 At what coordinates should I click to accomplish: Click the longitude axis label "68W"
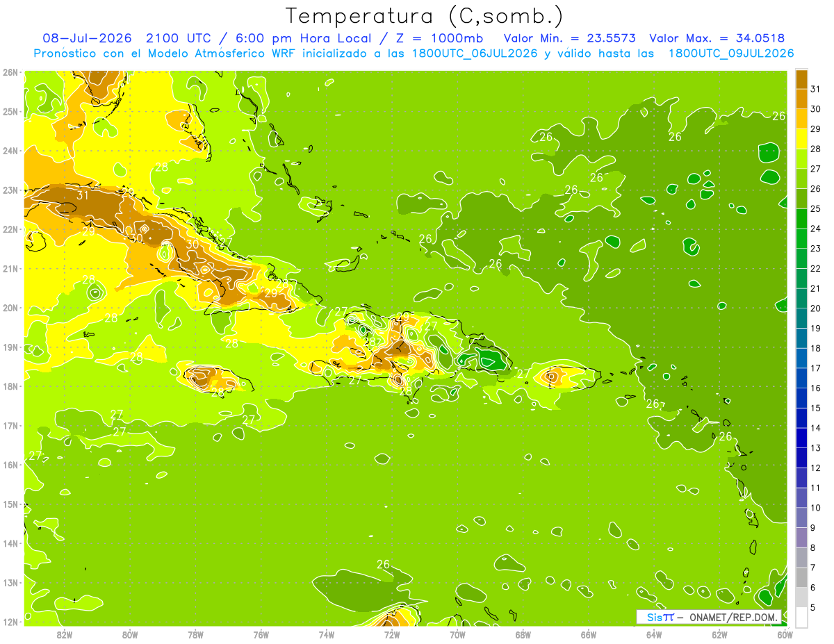coord(523,634)
